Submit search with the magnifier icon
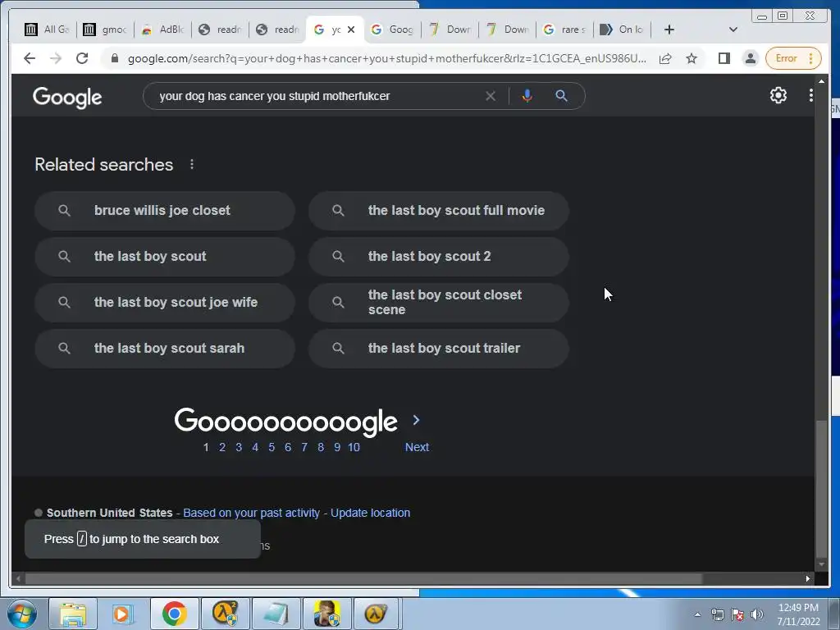This screenshot has width=840, height=630. pos(561,96)
